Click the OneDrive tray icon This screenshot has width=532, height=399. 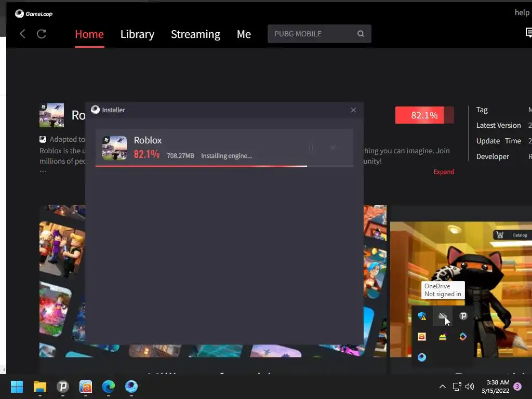click(x=443, y=316)
